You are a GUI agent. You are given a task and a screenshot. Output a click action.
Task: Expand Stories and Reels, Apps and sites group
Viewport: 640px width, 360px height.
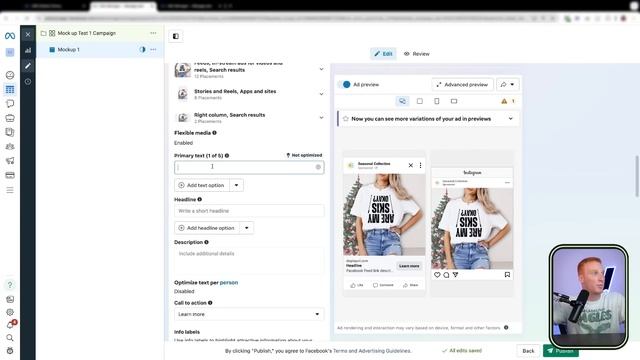click(x=321, y=94)
